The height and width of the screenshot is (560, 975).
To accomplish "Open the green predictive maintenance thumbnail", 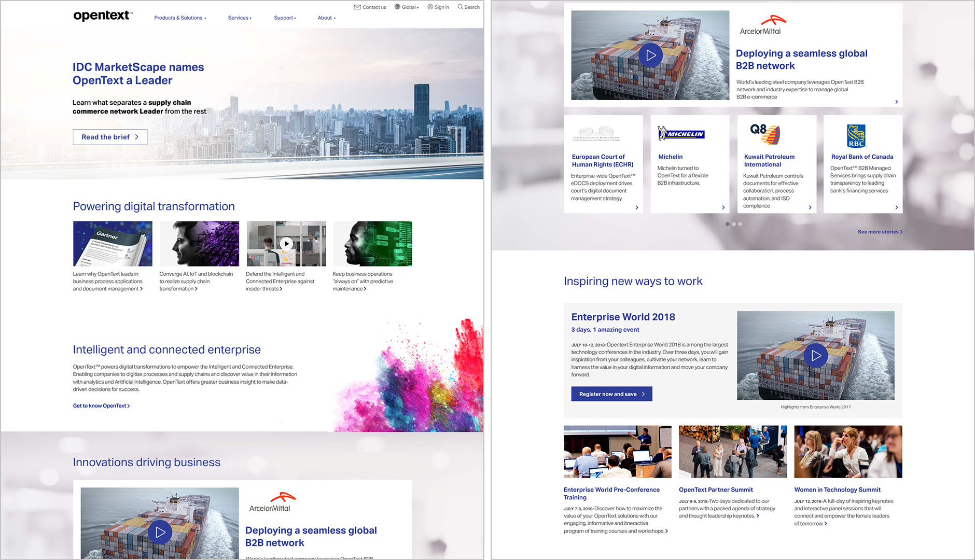I will tap(372, 244).
